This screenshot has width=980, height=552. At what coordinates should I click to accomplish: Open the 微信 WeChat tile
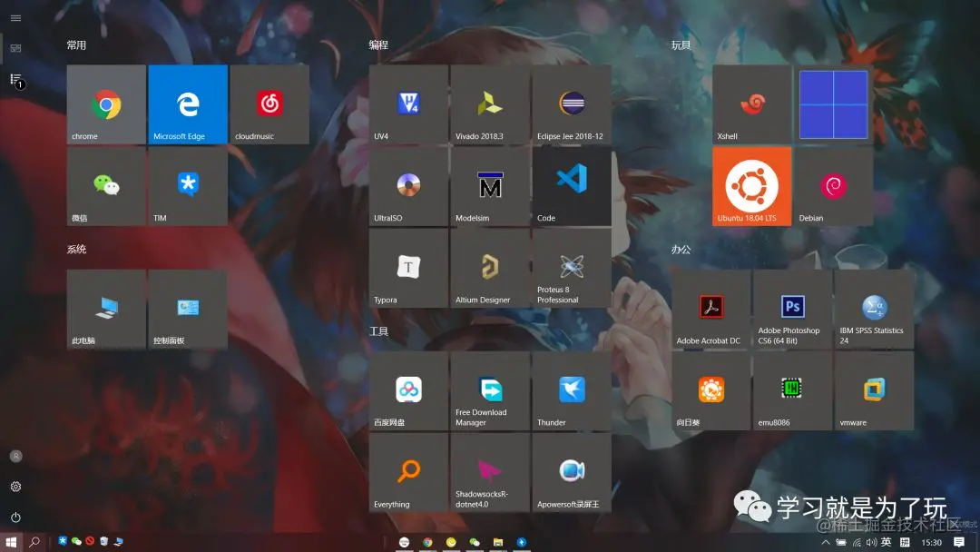pos(106,186)
